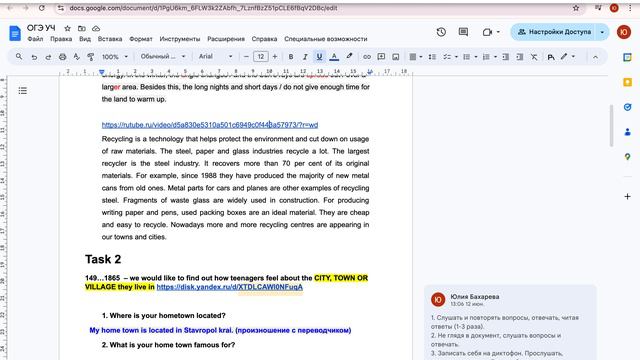Open the zoom 100% dropdown

[115, 57]
